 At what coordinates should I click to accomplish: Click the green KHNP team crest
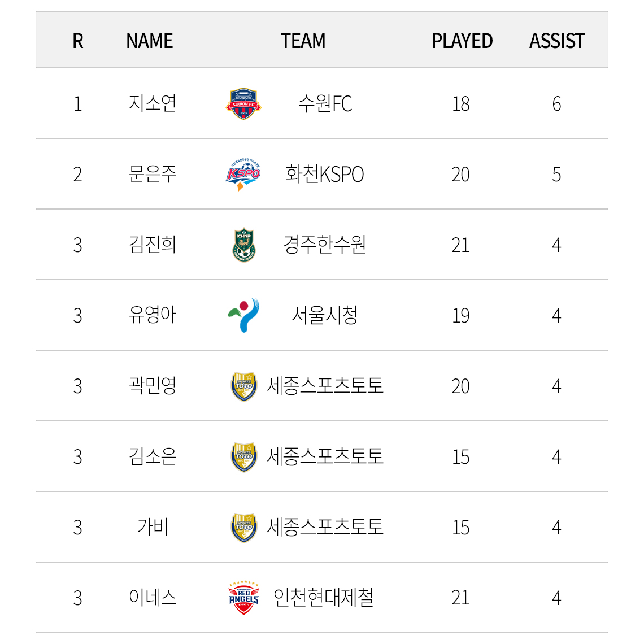[244, 245]
